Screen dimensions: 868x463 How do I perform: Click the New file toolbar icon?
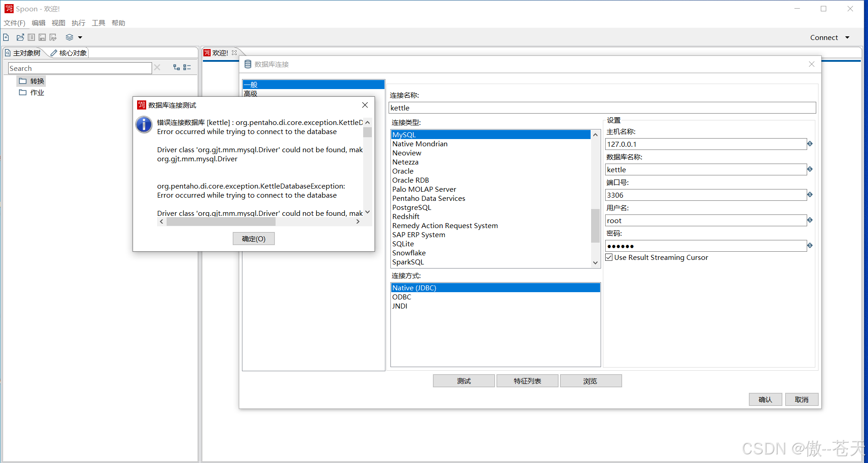click(6, 37)
